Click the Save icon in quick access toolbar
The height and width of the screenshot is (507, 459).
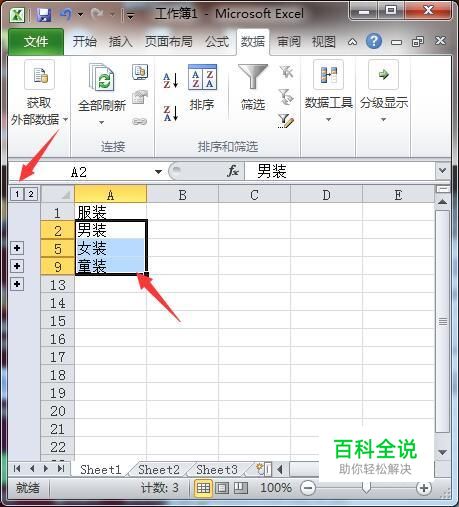[44, 15]
